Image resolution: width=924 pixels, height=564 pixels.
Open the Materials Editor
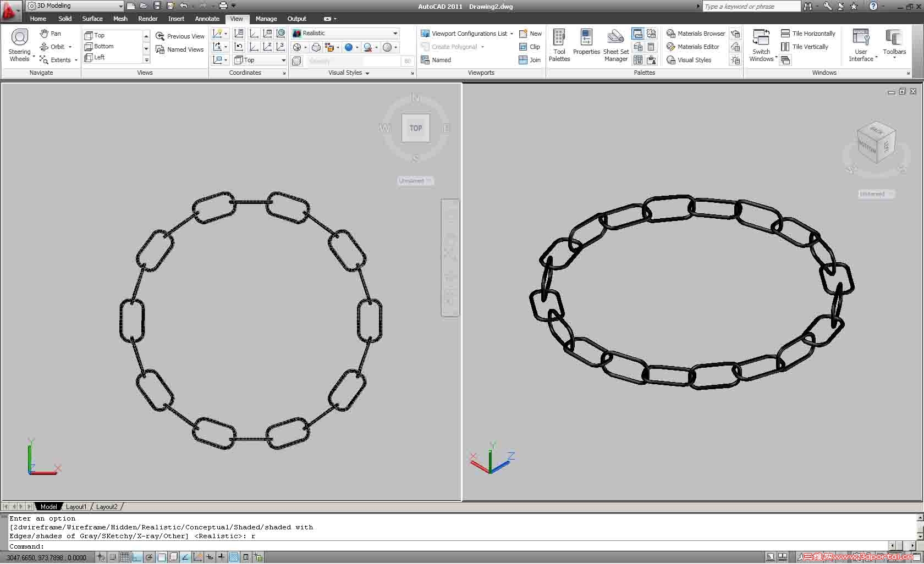point(693,47)
